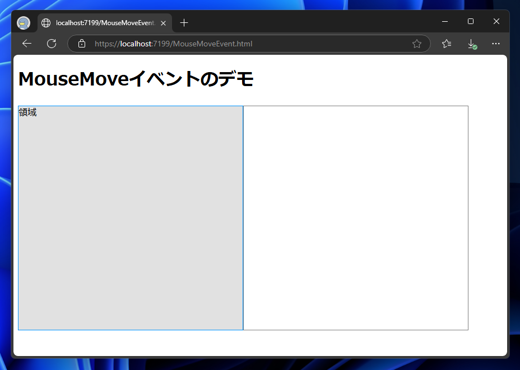The image size is (520, 370).
Task: Click the address bar URL field
Action: tap(248, 44)
